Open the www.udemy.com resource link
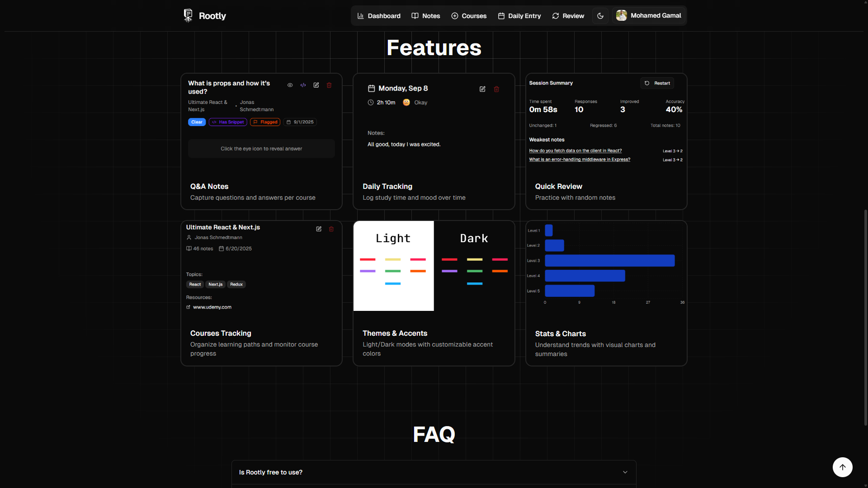Screen dimensions: 868x488 (x=212, y=307)
